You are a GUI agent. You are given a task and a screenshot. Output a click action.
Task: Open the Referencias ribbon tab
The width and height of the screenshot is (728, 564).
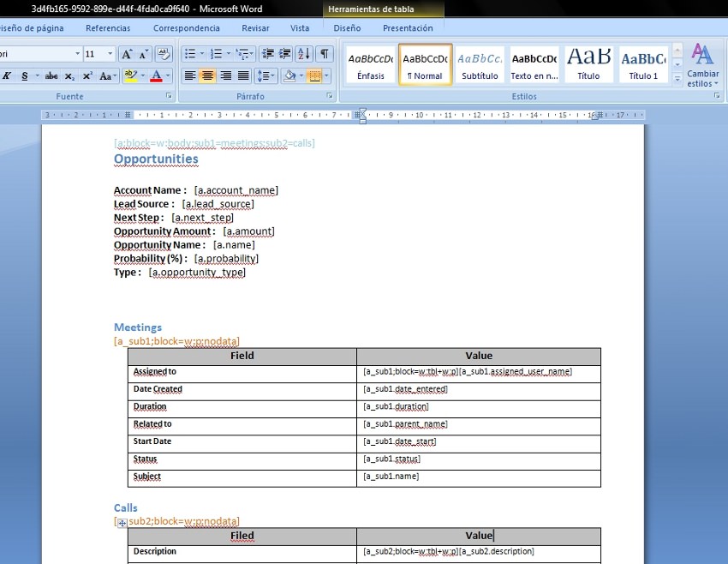(x=108, y=27)
